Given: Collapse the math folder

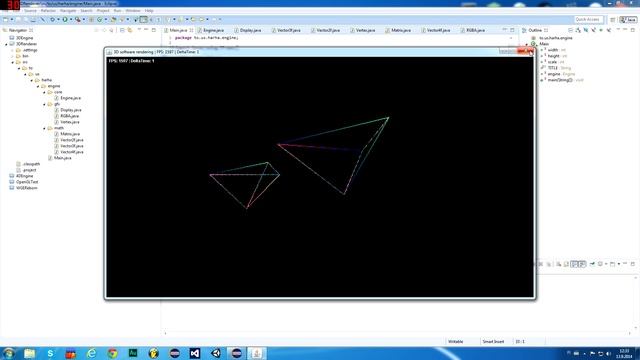Looking at the screenshot, I should click(44, 128).
